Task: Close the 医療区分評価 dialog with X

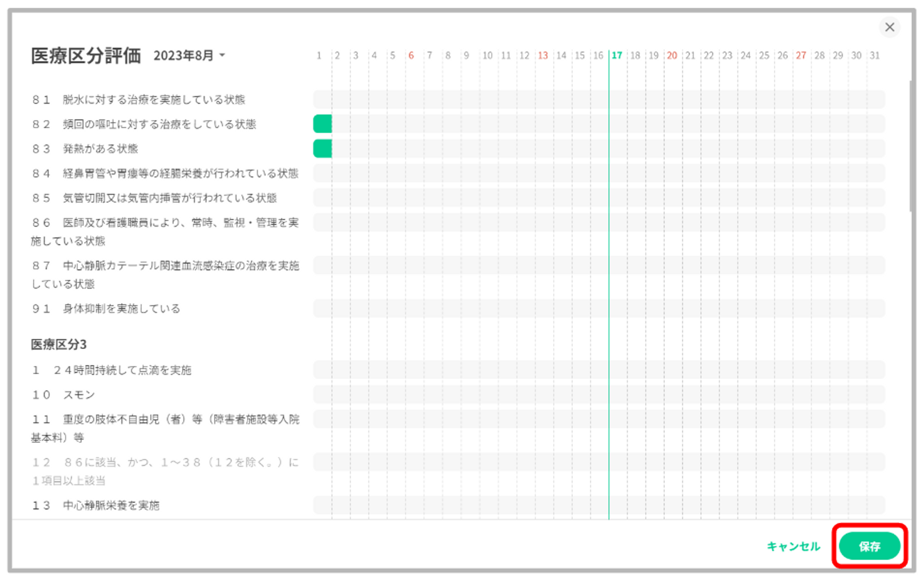Action: (889, 27)
